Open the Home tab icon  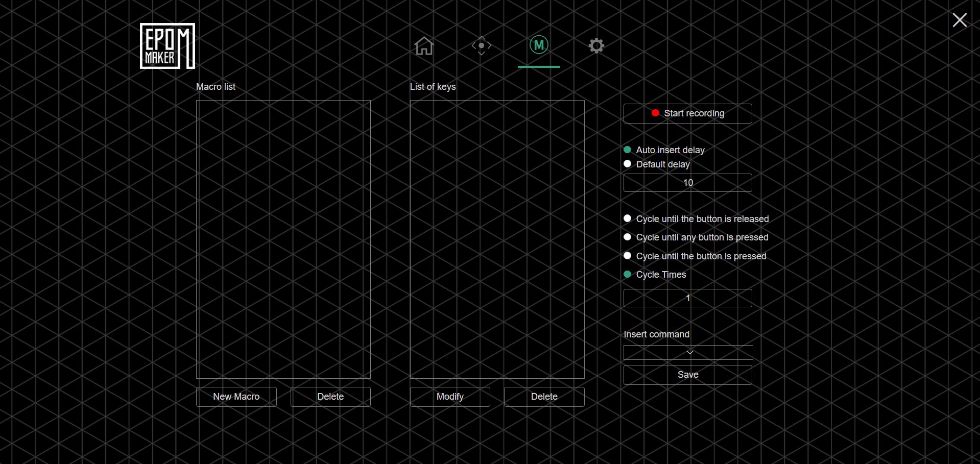pos(424,46)
